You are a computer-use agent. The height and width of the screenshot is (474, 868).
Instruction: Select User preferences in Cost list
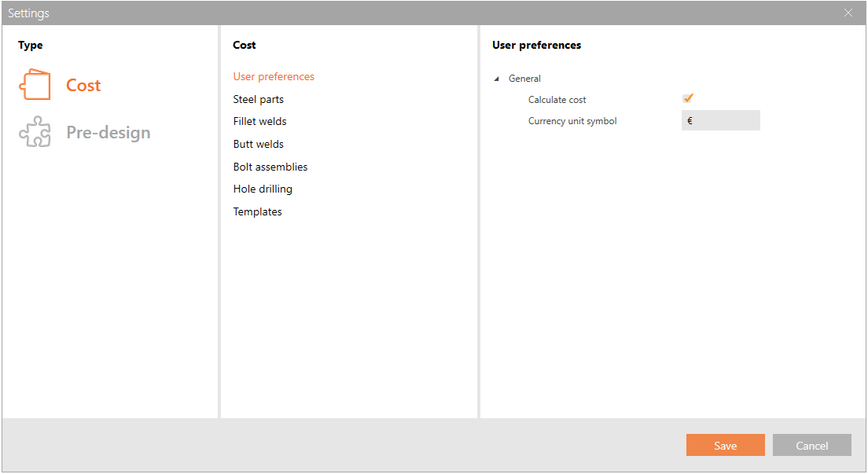(x=274, y=76)
